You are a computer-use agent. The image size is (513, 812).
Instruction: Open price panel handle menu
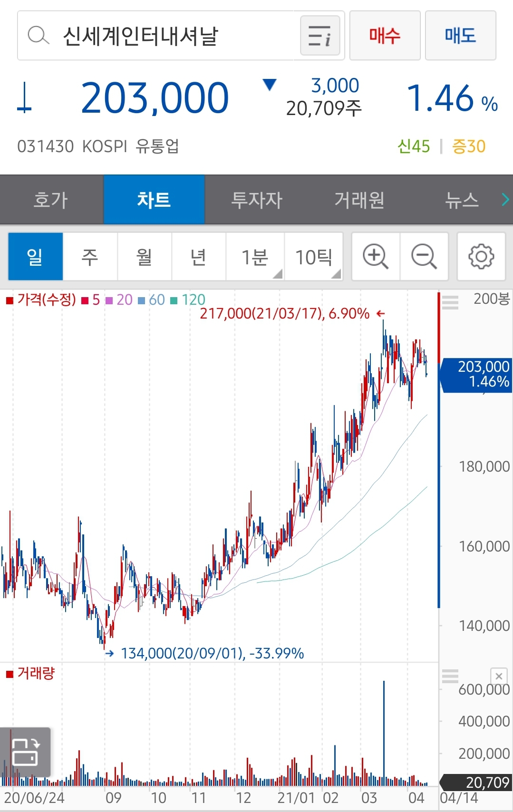450,302
